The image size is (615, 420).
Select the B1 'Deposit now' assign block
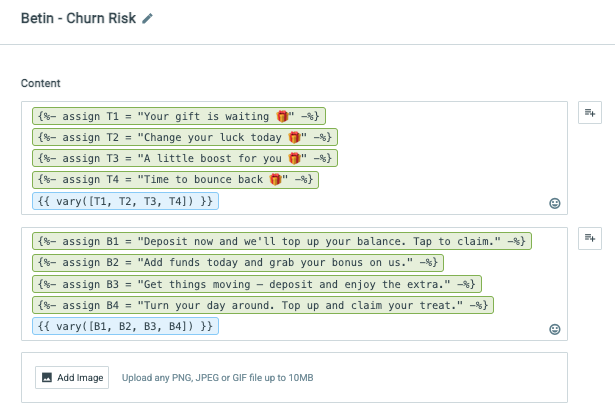click(x=282, y=241)
